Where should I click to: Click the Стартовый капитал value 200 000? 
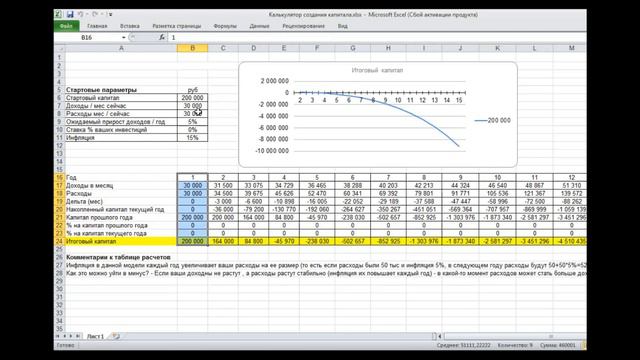pyautogui.click(x=192, y=98)
